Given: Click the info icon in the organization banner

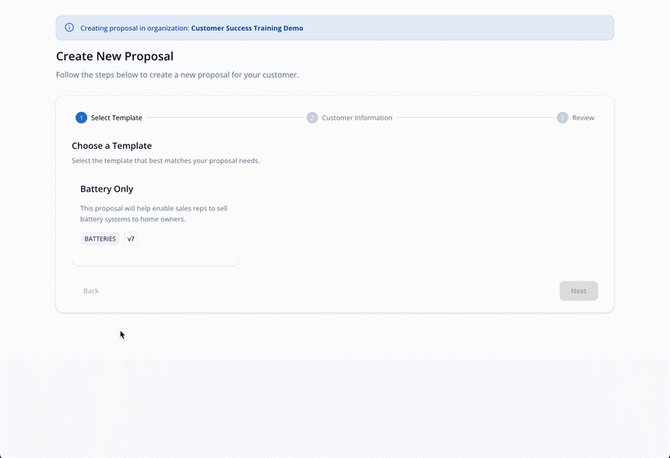Looking at the screenshot, I should (69, 28).
